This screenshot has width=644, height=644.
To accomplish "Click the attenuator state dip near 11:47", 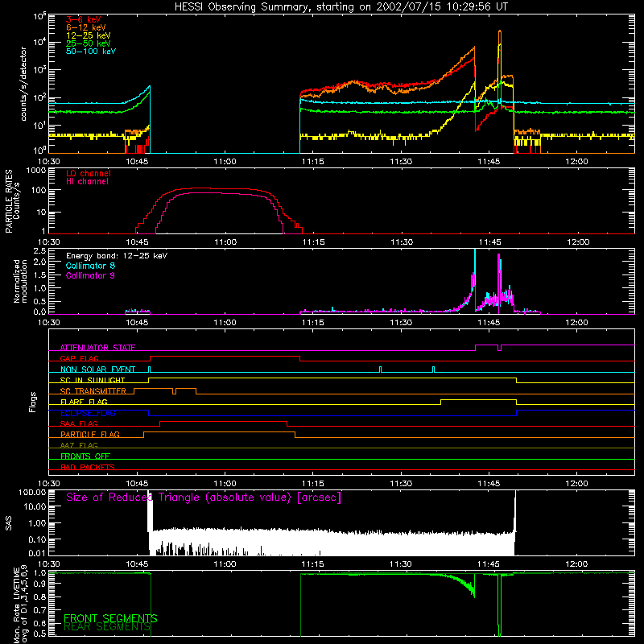I will [x=499, y=348].
